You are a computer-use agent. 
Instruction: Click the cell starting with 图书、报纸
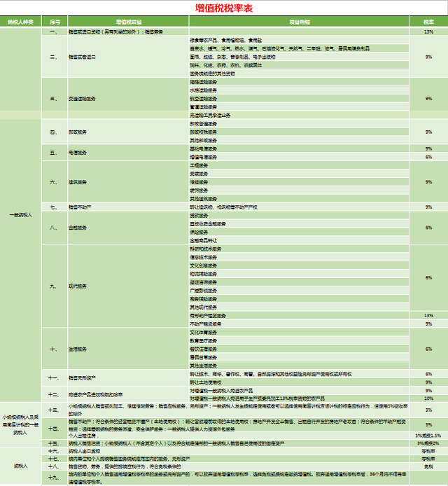click(300, 57)
